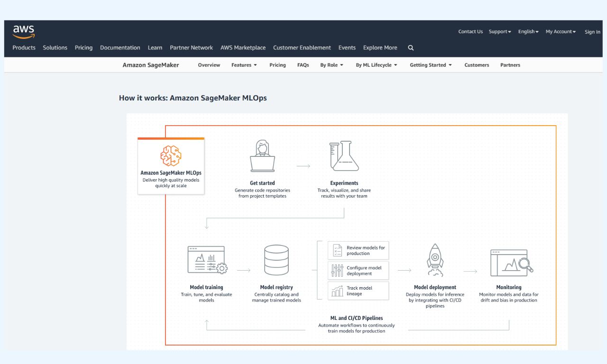Click the SageMaker MLOps brain icon

171,155
